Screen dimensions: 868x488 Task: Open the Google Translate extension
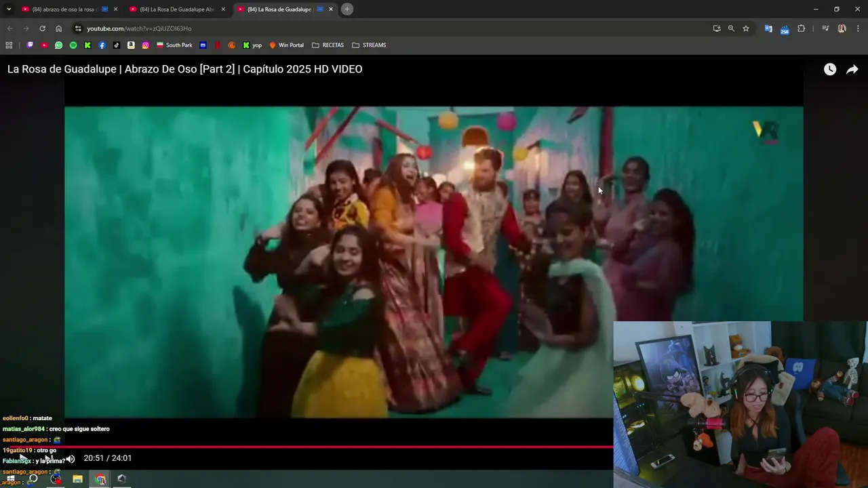click(x=768, y=28)
